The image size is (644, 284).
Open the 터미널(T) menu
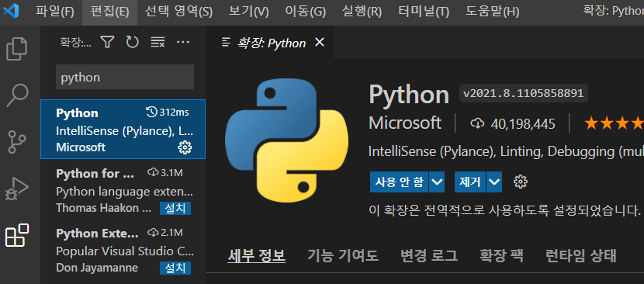424,12
